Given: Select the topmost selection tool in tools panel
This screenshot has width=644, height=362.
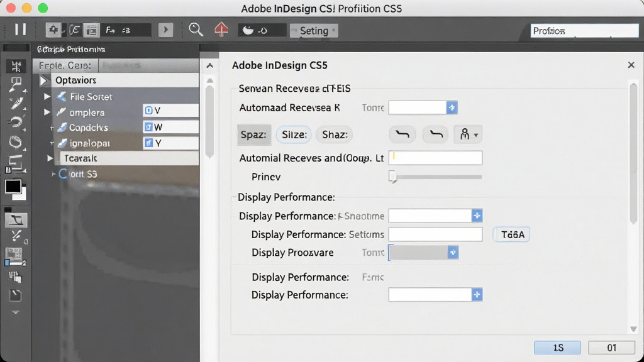Looking at the screenshot, I should click(x=16, y=66).
